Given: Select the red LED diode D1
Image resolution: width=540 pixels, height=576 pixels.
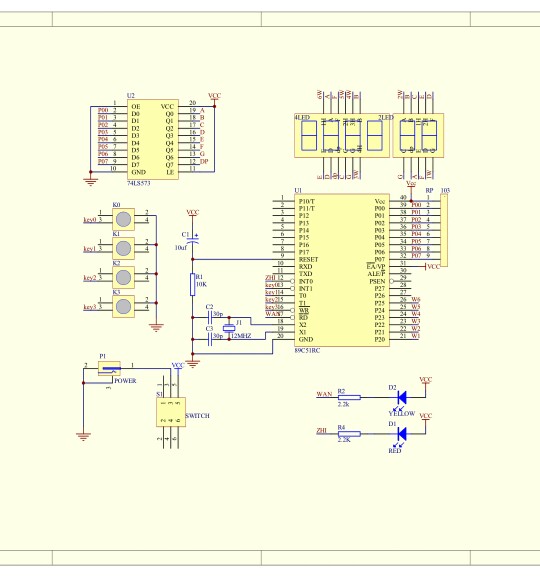Looking at the screenshot, I should click(x=402, y=433).
